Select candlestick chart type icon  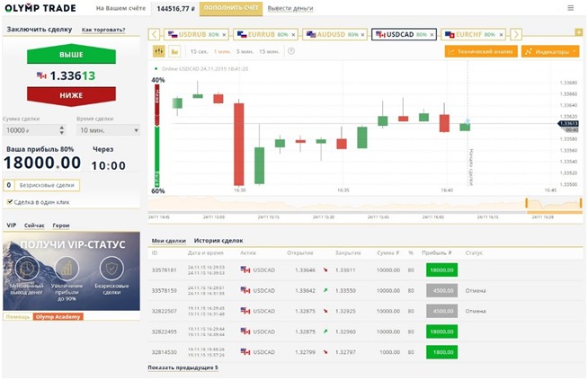159,51
